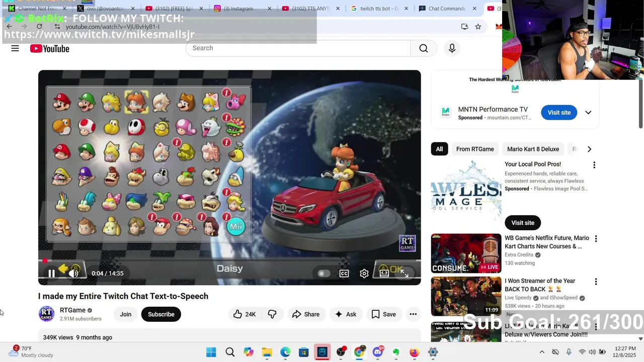The height and width of the screenshot is (362, 644).
Task: Select the Mario Kart 8 Deluxe chip
Action: 533,149
